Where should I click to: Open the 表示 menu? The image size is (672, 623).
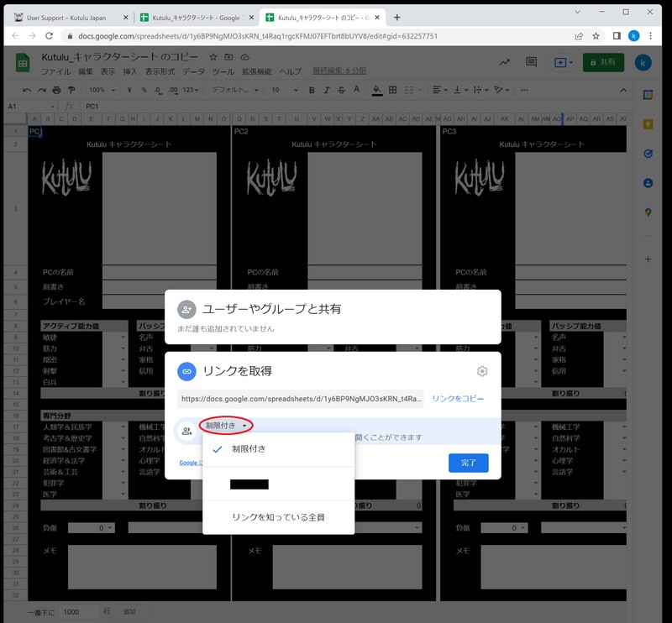point(108,71)
